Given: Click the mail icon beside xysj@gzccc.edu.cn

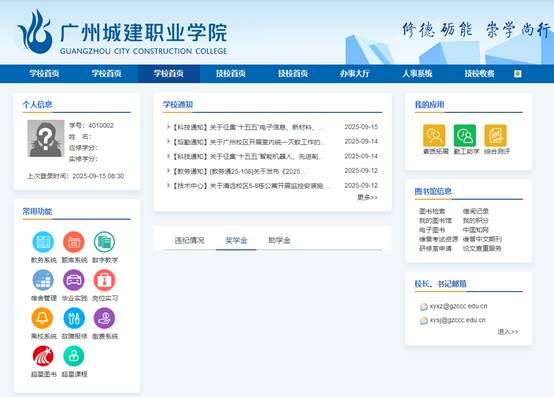Looking at the screenshot, I should pyautogui.click(x=424, y=321).
